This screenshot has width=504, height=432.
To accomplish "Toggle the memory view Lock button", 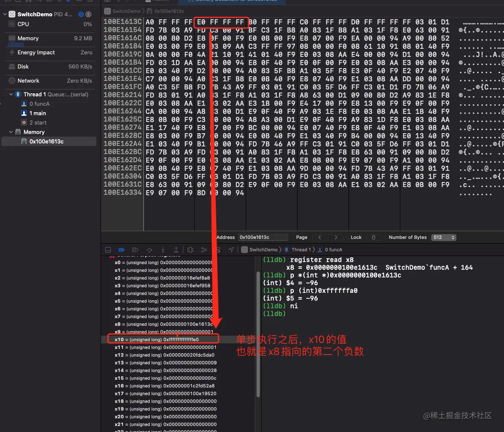I will click(373, 237).
